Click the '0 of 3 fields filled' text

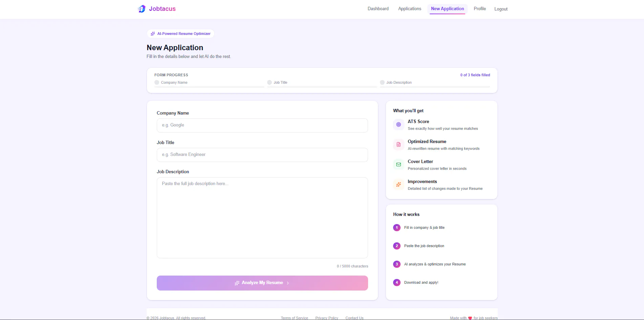(475, 75)
